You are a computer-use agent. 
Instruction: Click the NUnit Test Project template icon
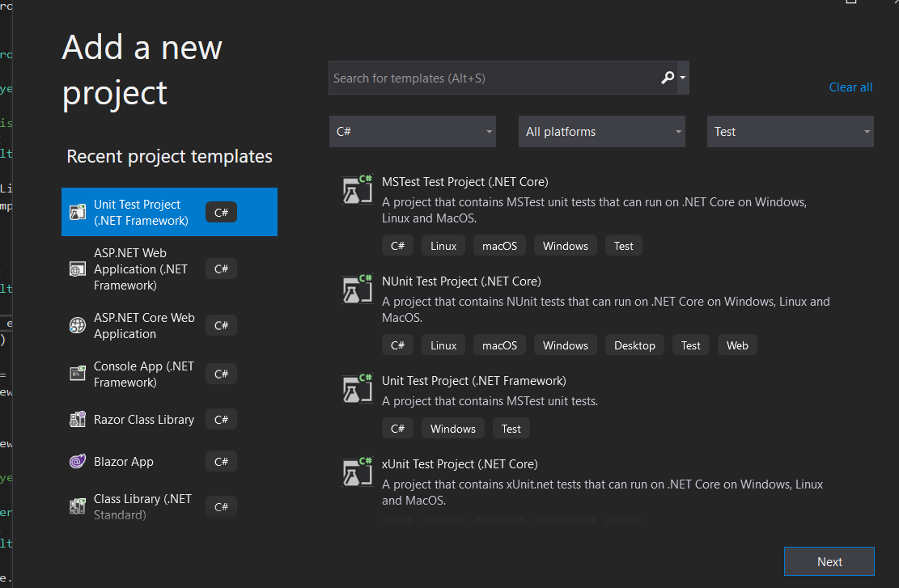[356, 289]
